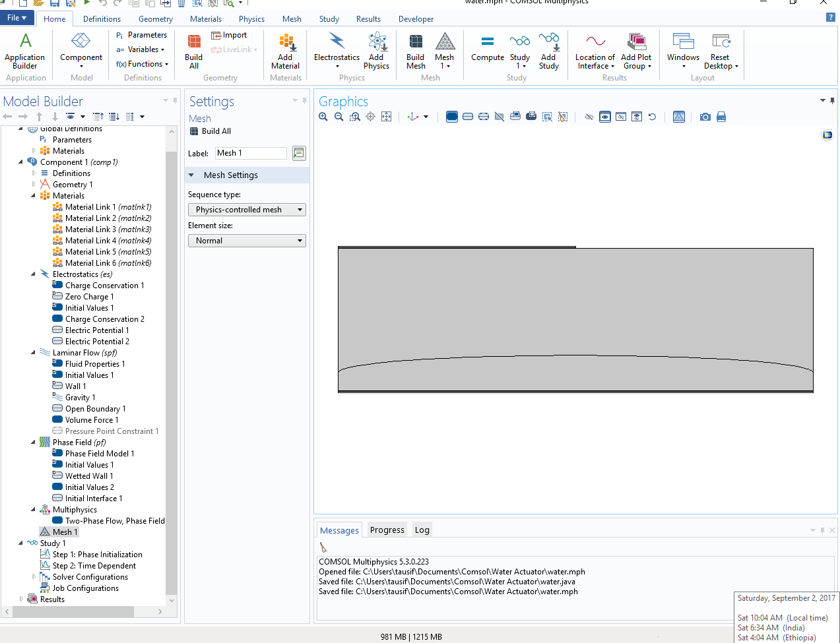Collapse the Laminar Flow (spf) tree node

click(x=33, y=353)
